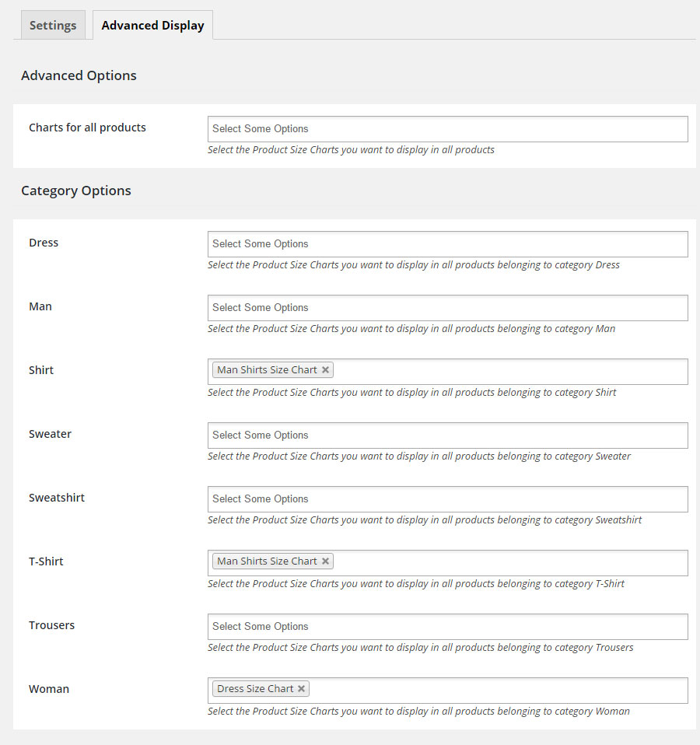Click the Advanced Options section heading

pos(79,75)
